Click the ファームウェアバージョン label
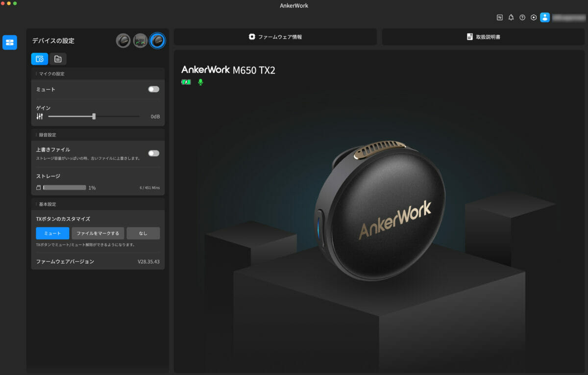 click(x=65, y=262)
